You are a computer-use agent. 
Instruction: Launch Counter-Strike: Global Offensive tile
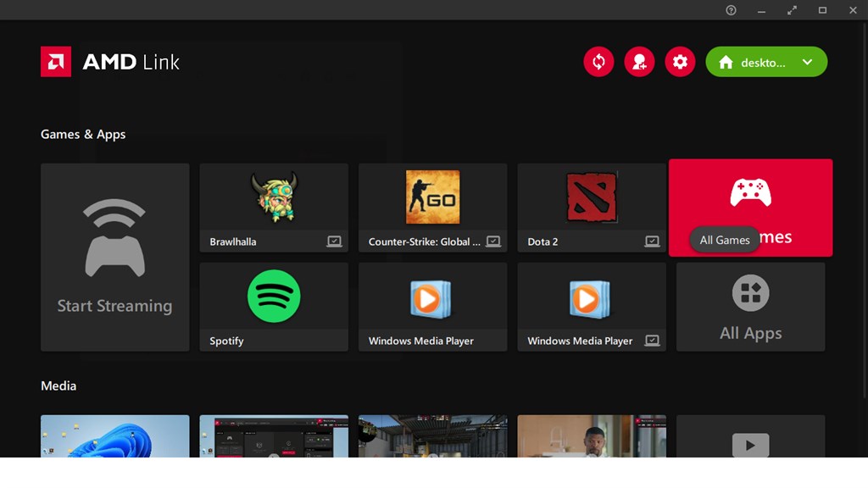[433, 208]
